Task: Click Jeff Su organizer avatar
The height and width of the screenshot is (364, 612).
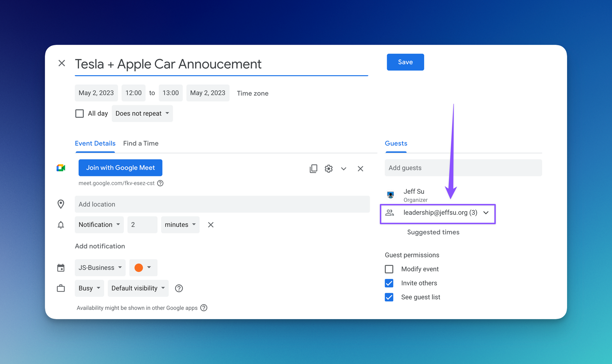Action: (x=390, y=195)
